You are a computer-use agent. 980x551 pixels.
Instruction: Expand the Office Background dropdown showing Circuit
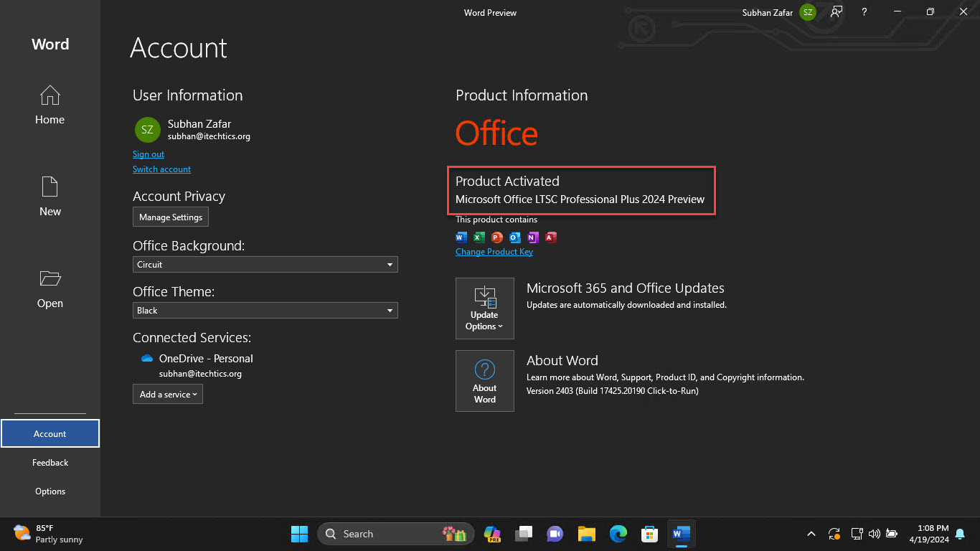click(x=265, y=265)
